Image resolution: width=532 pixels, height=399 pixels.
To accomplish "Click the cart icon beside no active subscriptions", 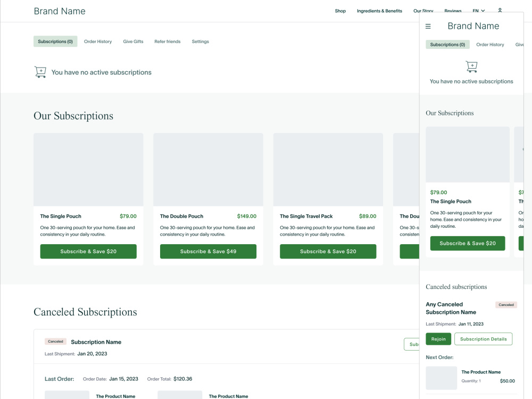I will click(40, 72).
